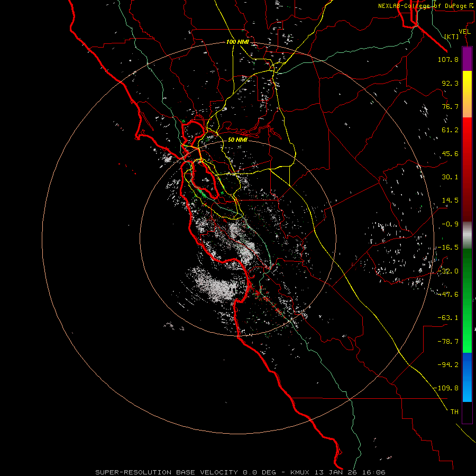Click the "100 NMI" range ring label

coord(237,42)
